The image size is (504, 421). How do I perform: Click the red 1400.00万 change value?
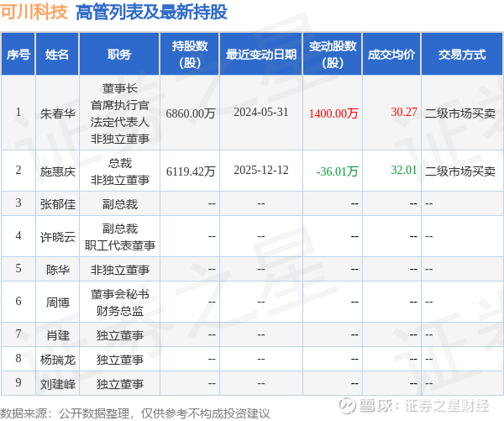point(333,113)
